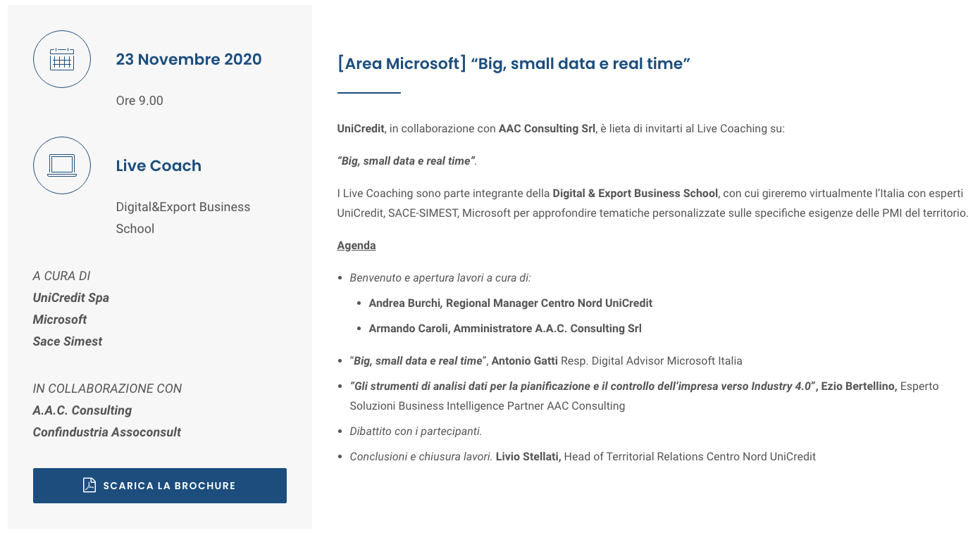The height and width of the screenshot is (542, 980).
Task: Click the Andrea Burchi agenda entry
Action: tap(510, 303)
